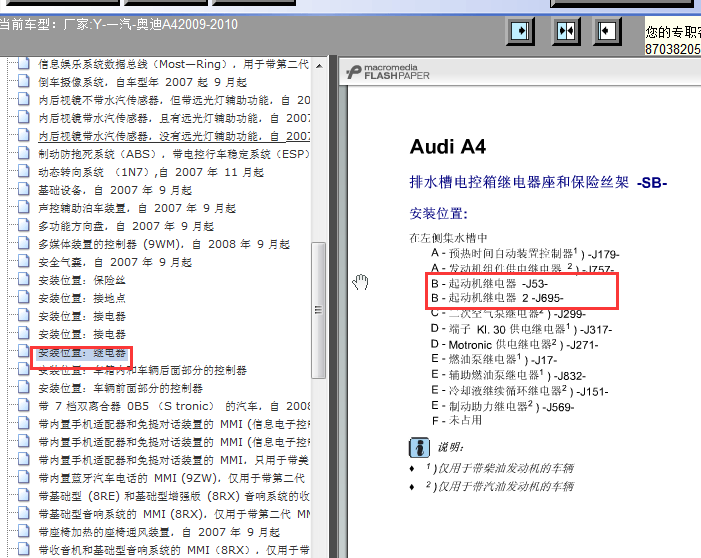Image resolution: width=701 pixels, height=558 pixels.
Task: Click line E - 制动助力继电器 -J569-
Action: [503, 406]
